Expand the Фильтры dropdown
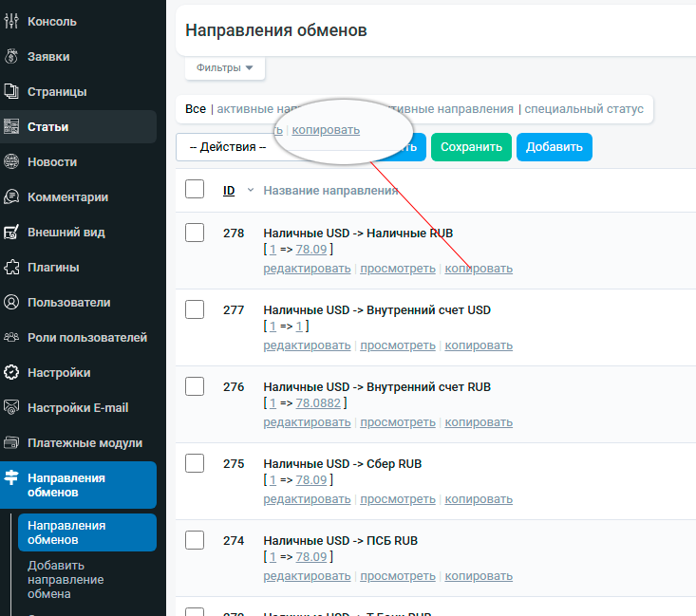The width and height of the screenshot is (696, 616). [x=225, y=67]
